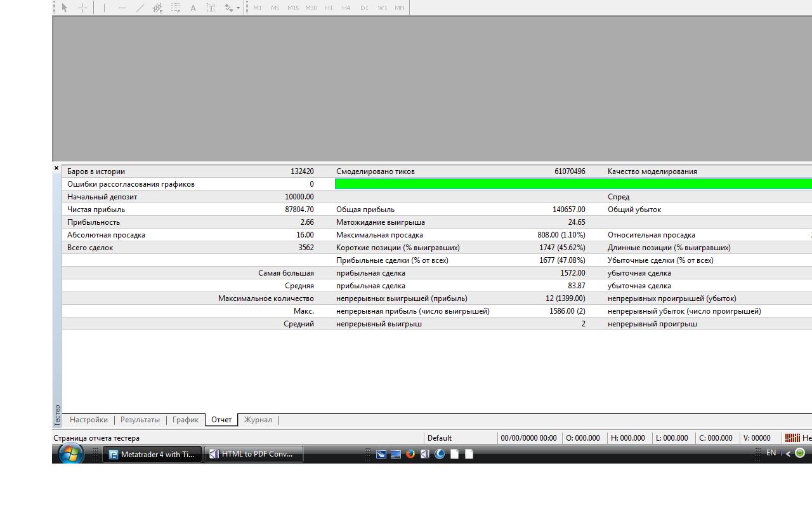The width and height of the screenshot is (812, 508).
Task: Switch to D1 timeframe
Action: pyautogui.click(x=364, y=8)
